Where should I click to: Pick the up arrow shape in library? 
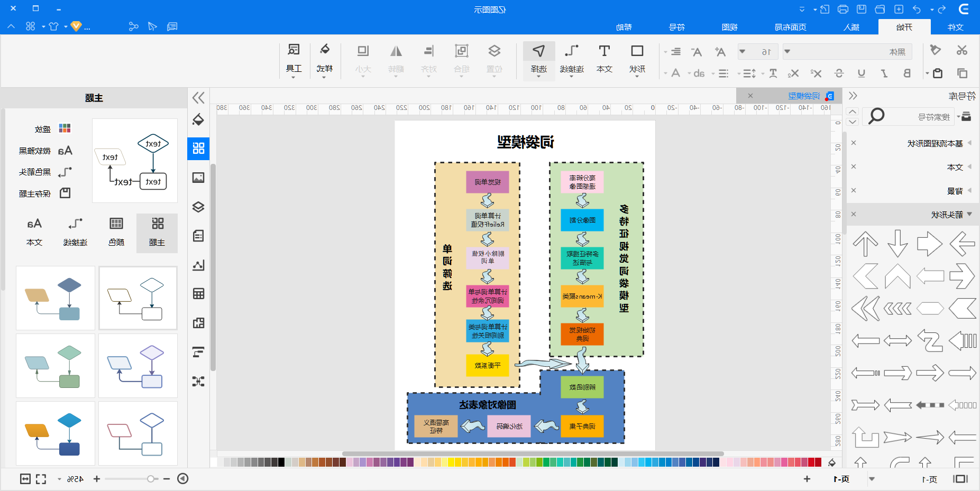tap(865, 244)
